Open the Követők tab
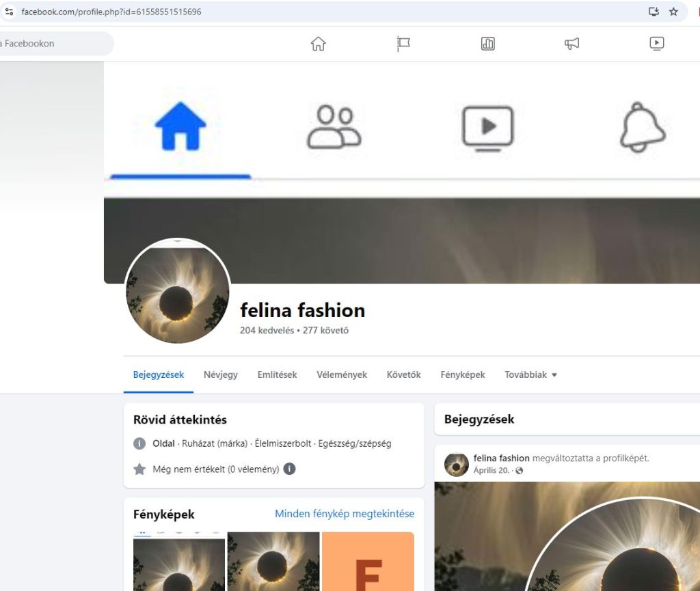 point(403,374)
